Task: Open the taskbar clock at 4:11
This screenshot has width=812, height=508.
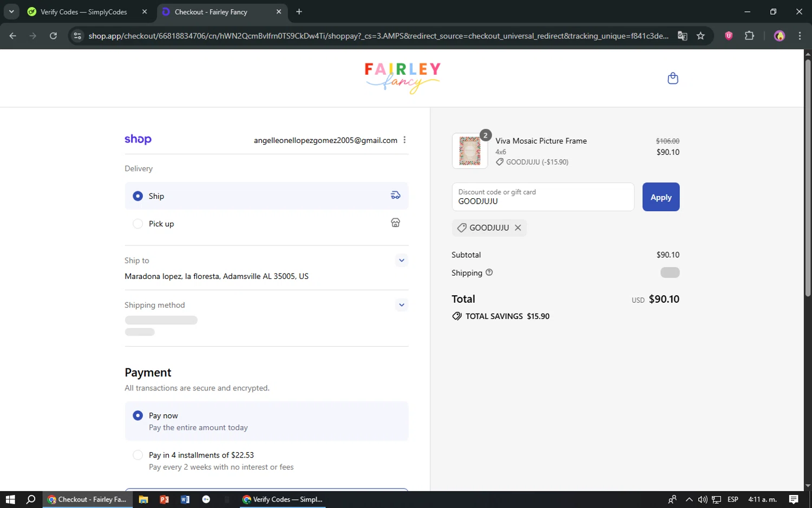Action: [x=762, y=499]
